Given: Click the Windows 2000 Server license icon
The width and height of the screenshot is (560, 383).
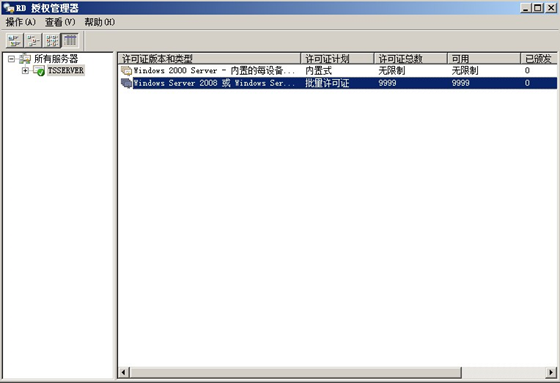Looking at the screenshot, I should [x=126, y=70].
